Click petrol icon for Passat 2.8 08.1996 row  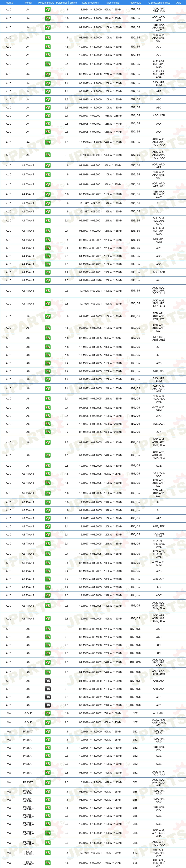(48, 773)
